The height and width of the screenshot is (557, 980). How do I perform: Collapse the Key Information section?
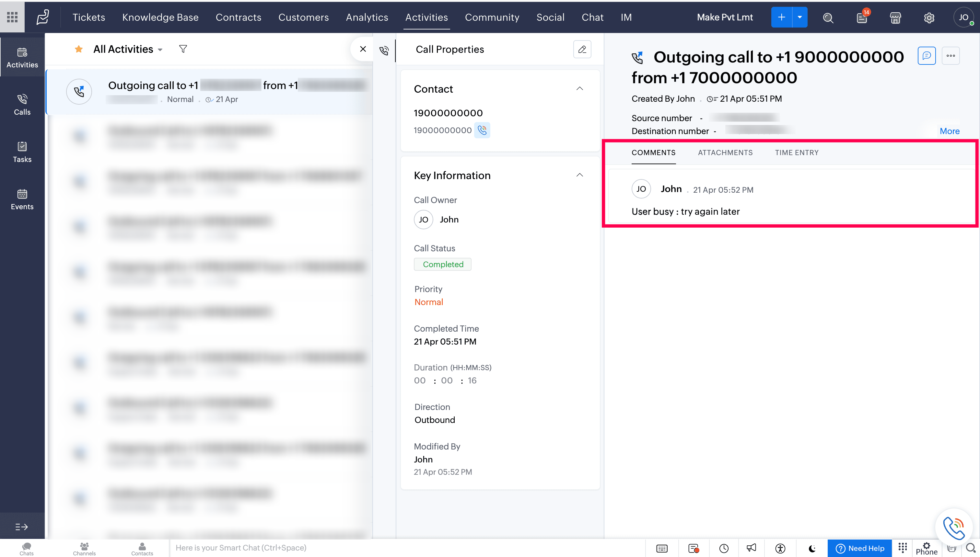click(579, 175)
